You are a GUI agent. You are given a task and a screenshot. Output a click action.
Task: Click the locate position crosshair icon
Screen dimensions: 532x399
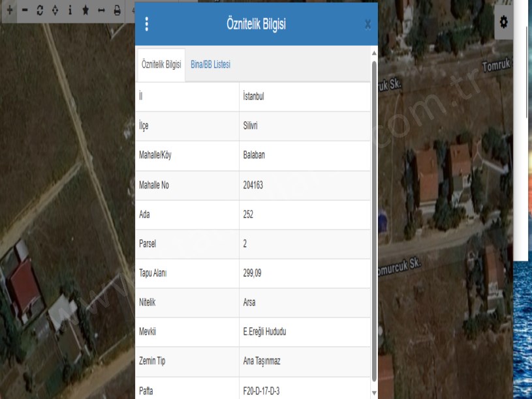click(55, 10)
